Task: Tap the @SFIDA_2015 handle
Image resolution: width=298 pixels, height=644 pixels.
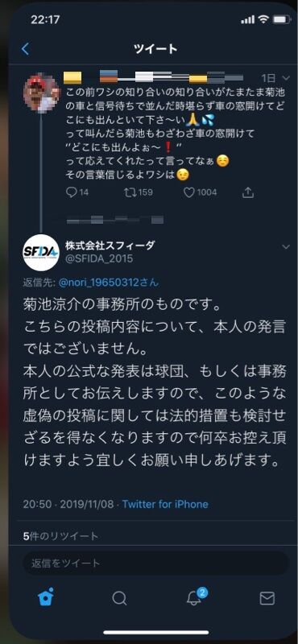Action: coord(99,258)
